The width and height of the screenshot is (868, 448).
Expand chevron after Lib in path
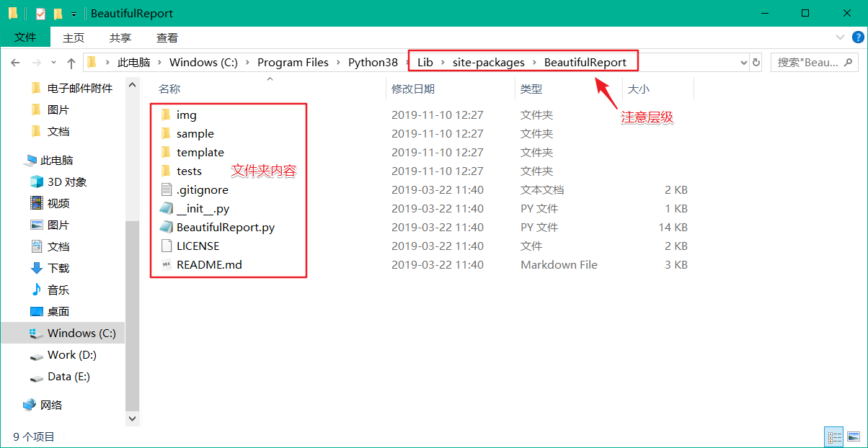click(x=443, y=63)
